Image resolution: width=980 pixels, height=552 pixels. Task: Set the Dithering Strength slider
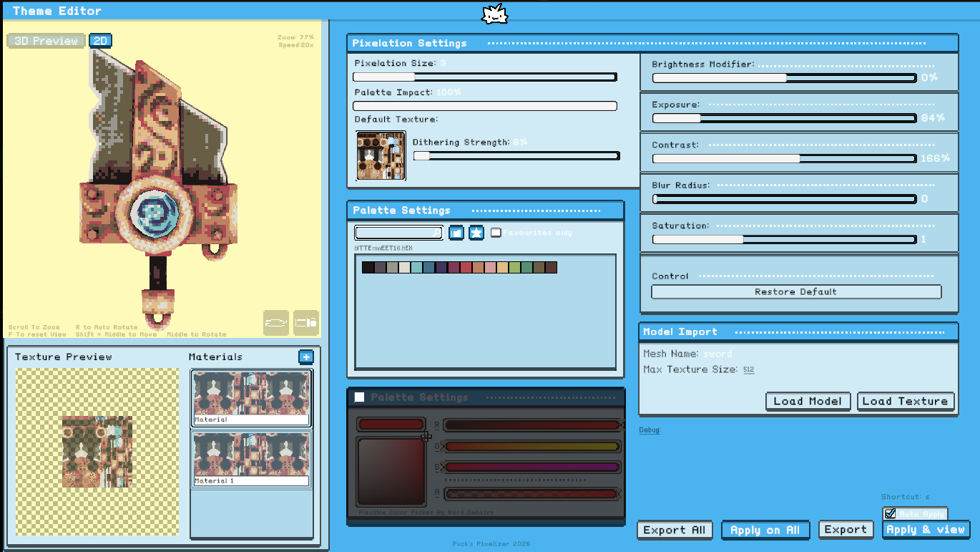pos(516,155)
